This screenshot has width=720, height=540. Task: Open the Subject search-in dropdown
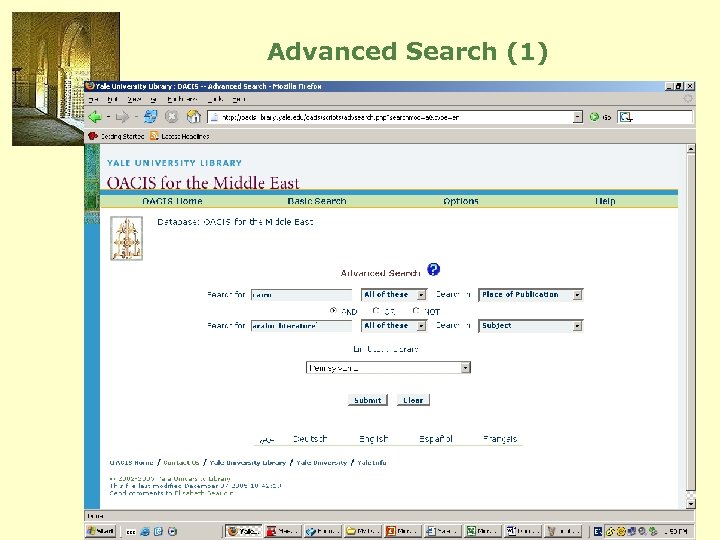530,326
